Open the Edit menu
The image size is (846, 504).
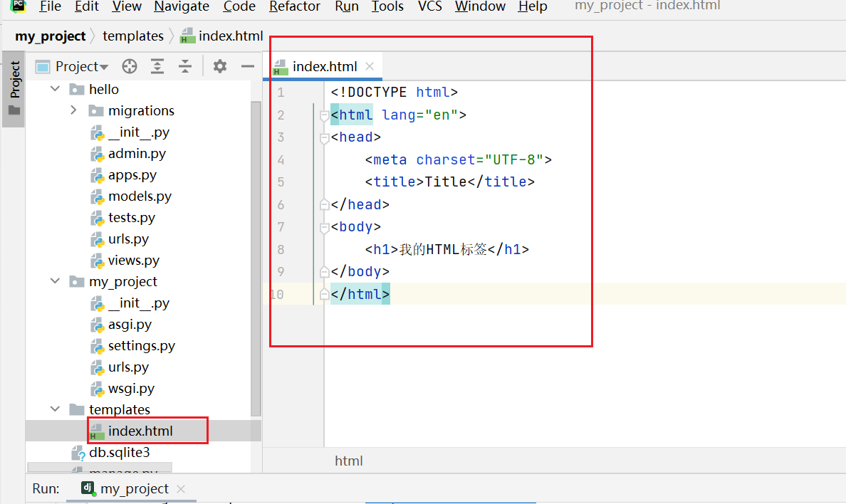[x=86, y=6]
